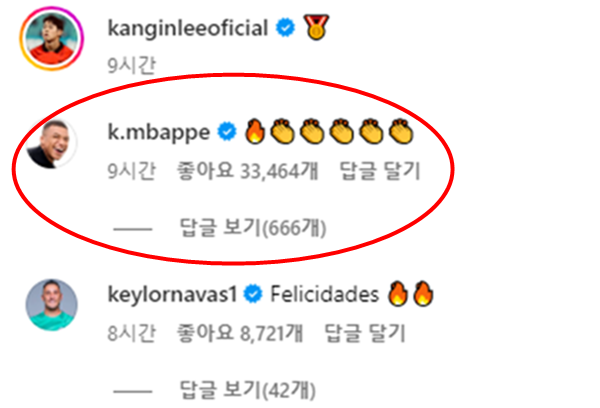Click the keylornavas1 username

(172, 295)
